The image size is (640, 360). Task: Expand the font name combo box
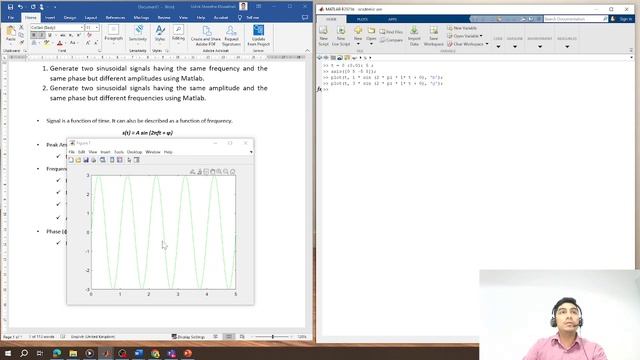point(81,27)
